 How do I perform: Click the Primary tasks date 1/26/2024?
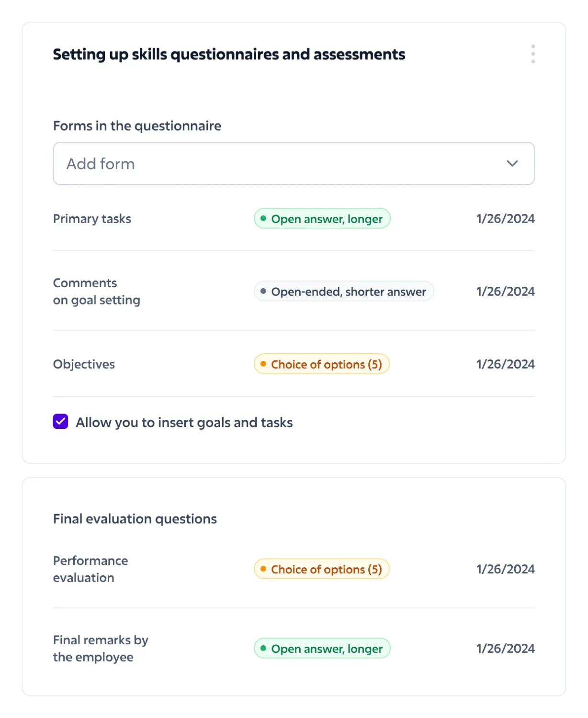[505, 219]
